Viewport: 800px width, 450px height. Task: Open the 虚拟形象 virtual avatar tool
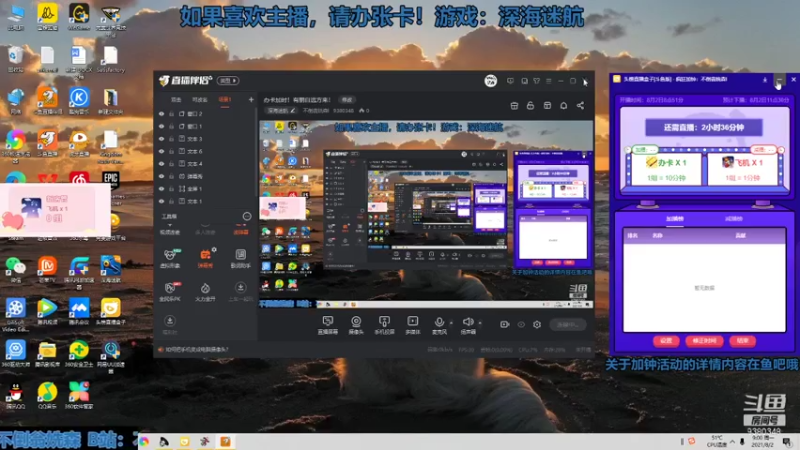point(170,258)
